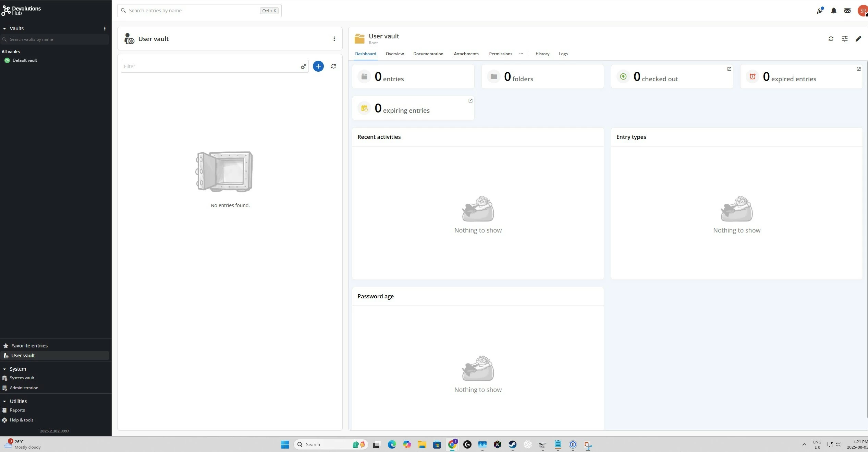Refresh the User vault dashboard
The height and width of the screenshot is (452, 868).
[x=831, y=39]
